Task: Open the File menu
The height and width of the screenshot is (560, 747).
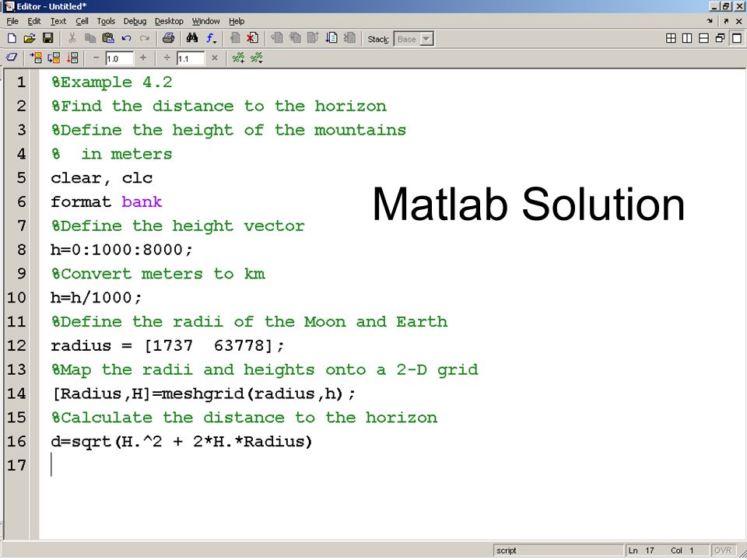Action: [13, 21]
